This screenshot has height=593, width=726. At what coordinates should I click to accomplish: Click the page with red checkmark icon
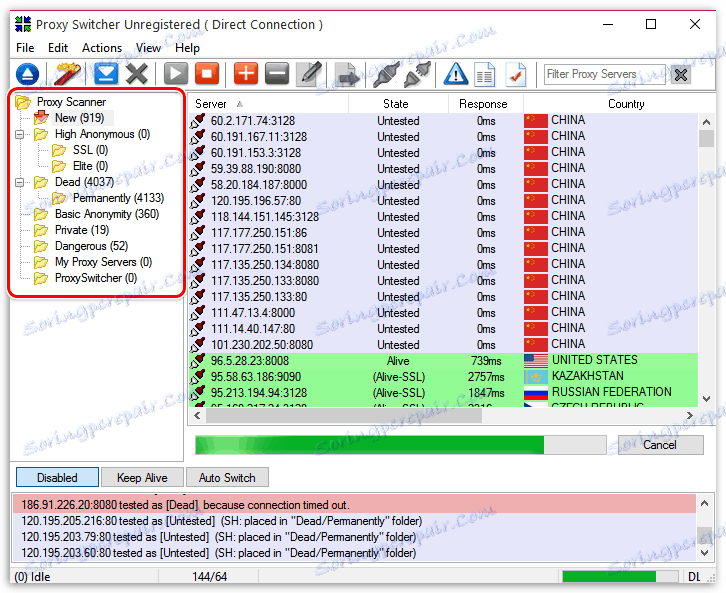(x=516, y=75)
